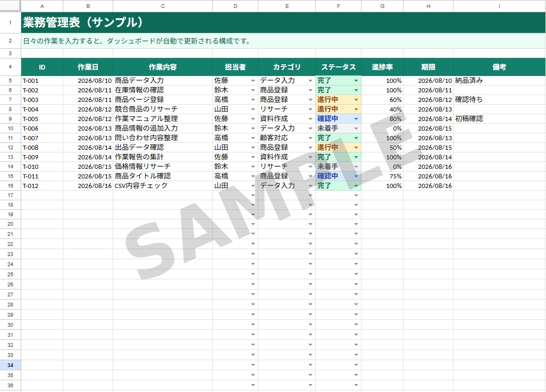Open the status dropdown in row T-003

(356, 100)
